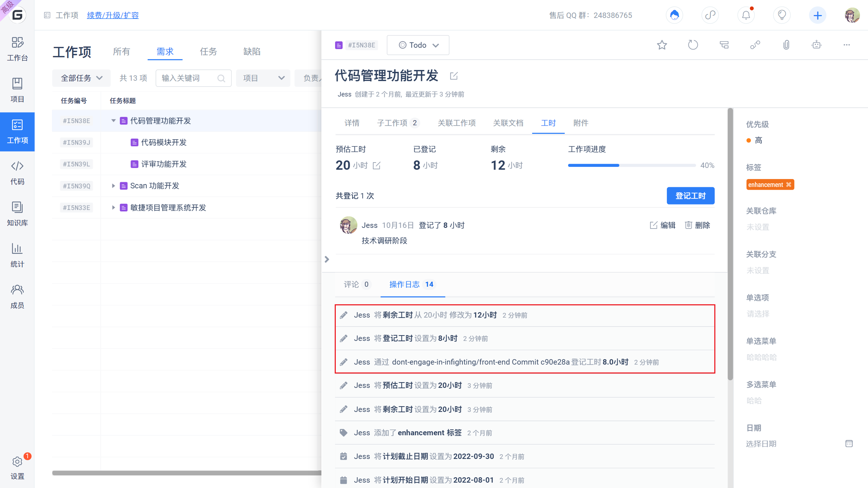Click the blue plus create button

(x=817, y=15)
